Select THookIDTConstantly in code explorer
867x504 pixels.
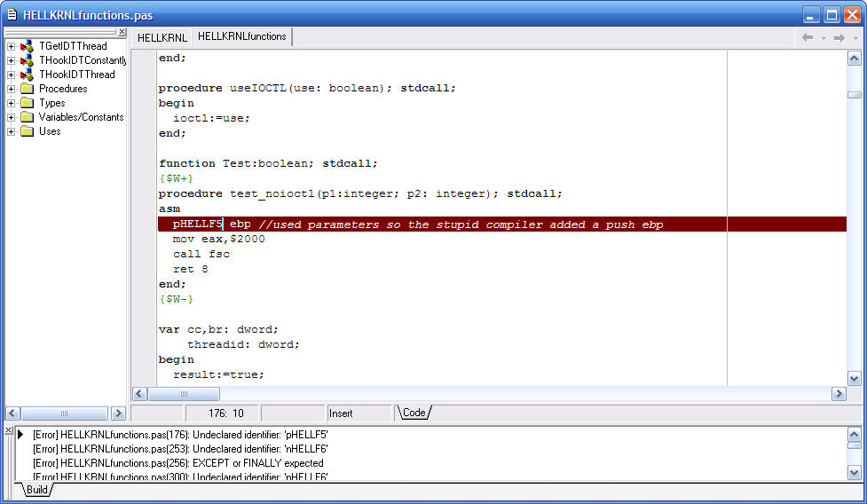click(83, 61)
